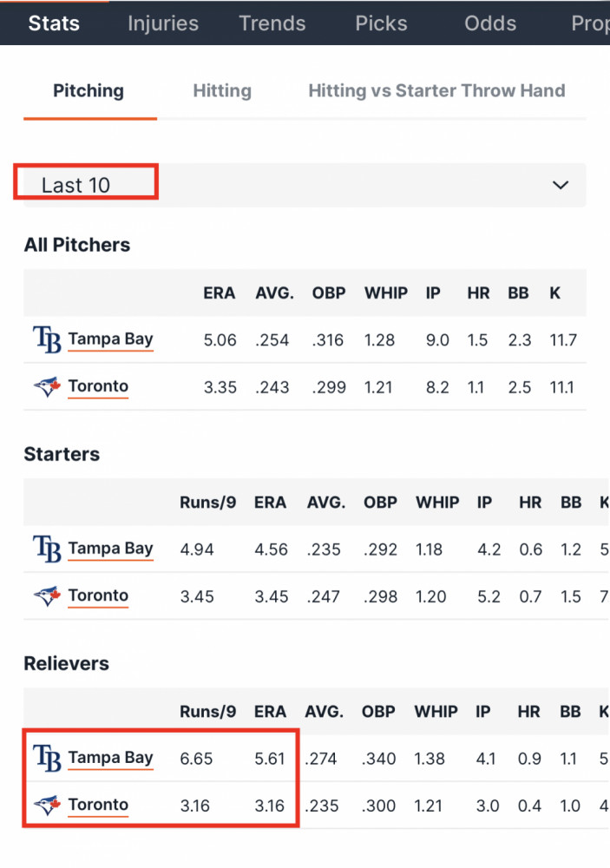Open the Odds section
Image resolution: width=610 pixels, height=868 pixels.
tap(490, 23)
